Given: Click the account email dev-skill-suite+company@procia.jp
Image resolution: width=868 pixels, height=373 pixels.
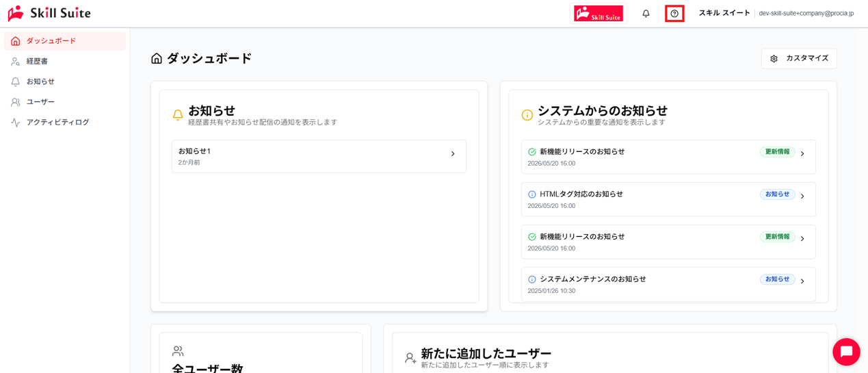Looking at the screenshot, I should click(806, 13).
